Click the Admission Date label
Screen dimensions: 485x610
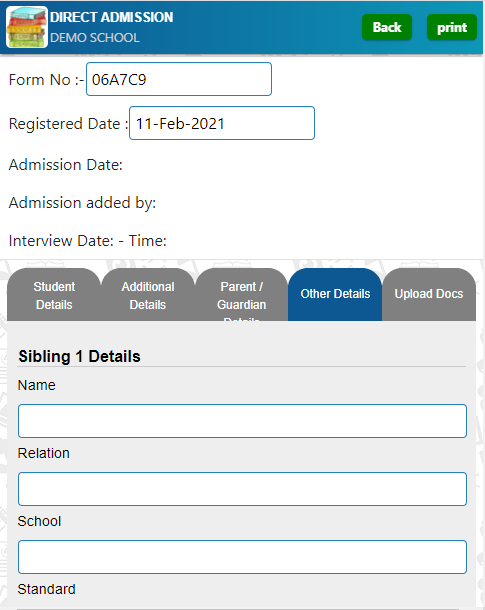(x=66, y=165)
